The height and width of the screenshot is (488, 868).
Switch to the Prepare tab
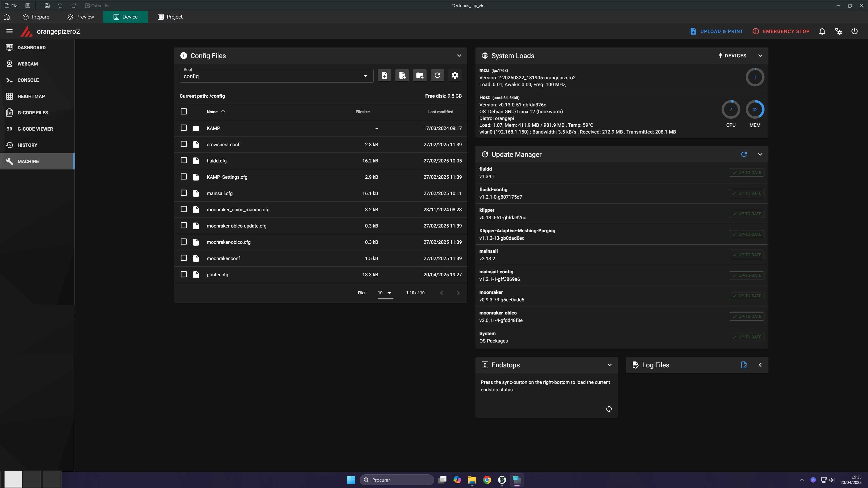(x=36, y=17)
